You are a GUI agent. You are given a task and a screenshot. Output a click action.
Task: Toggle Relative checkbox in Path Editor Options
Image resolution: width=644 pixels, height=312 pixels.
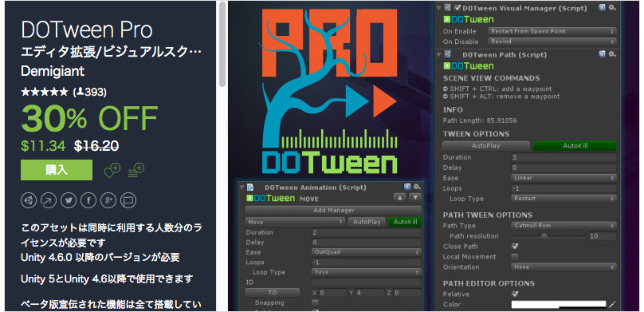coord(515,294)
